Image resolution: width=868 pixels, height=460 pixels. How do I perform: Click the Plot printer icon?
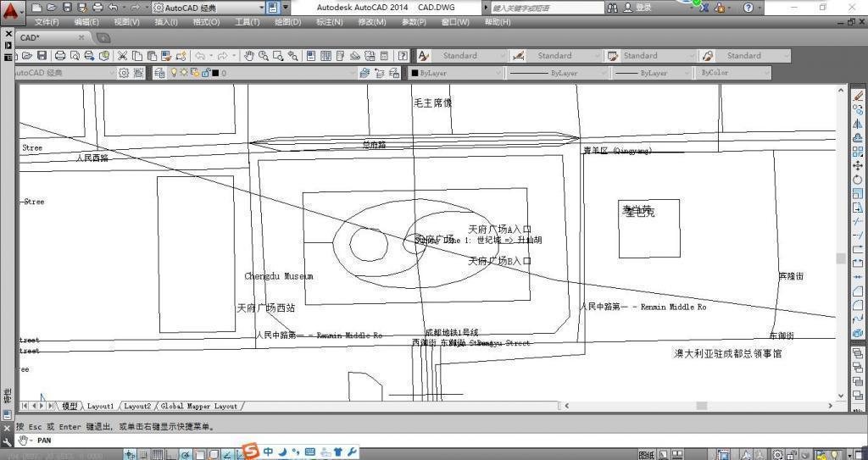click(60, 56)
